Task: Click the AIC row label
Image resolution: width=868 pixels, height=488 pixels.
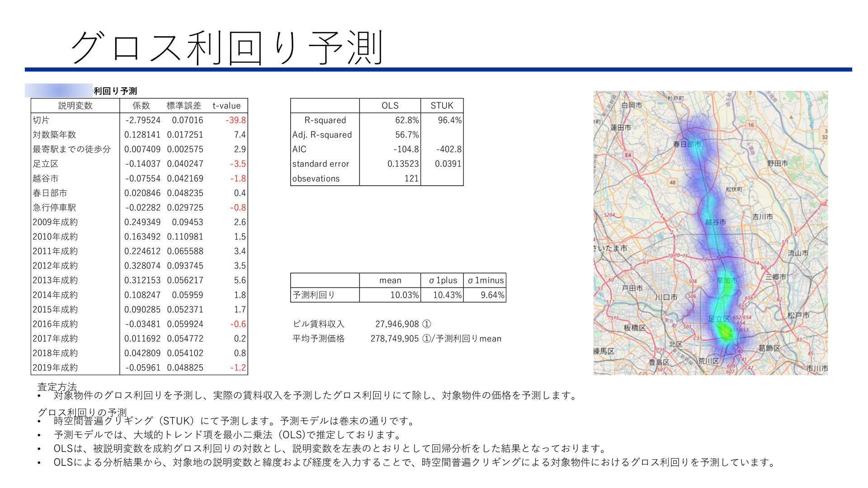Action: pos(299,149)
